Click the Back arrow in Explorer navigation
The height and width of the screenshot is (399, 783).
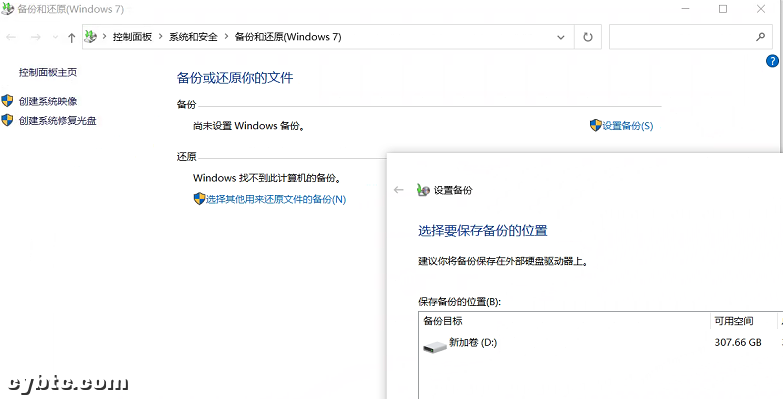click(x=11, y=37)
